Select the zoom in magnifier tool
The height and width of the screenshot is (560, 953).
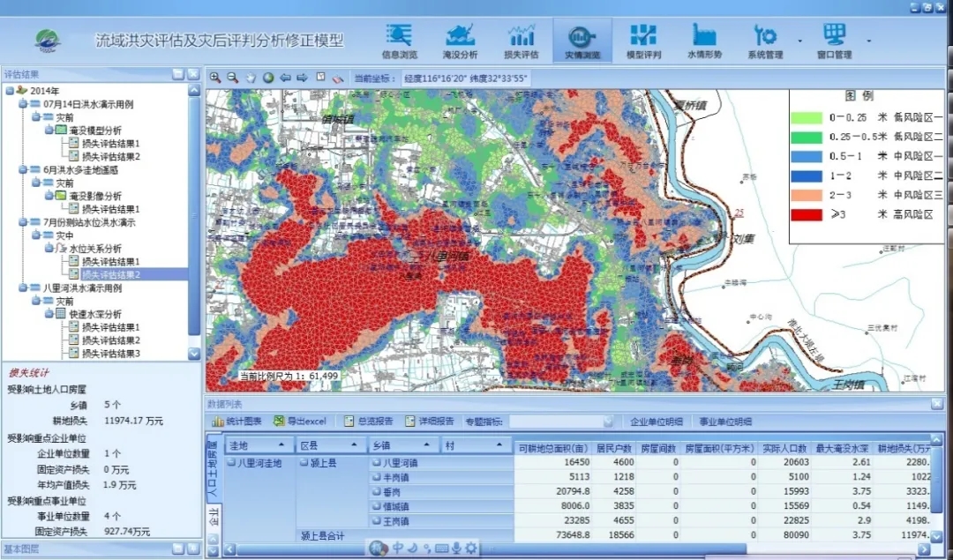(x=215, y=78)
